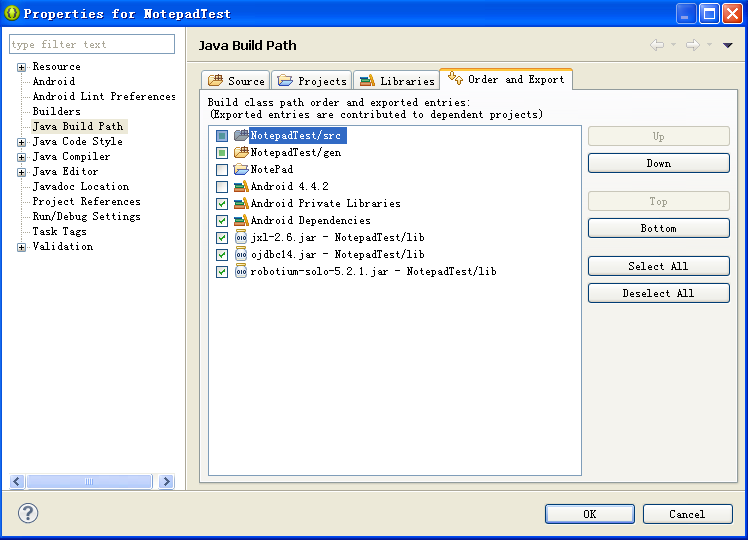Viewport: 748px width, 540px height.
Task: Click the disabled Up button
Action: [x=658, y=136]
